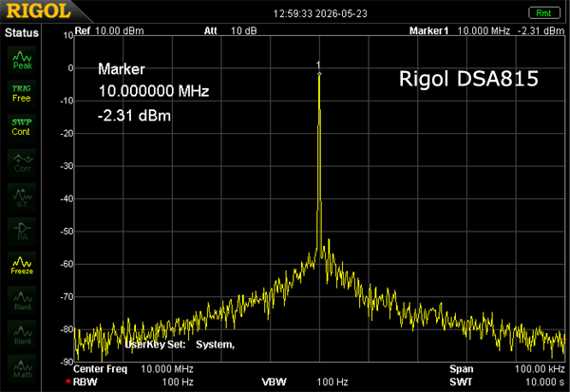Click the UserKey Set: System message
The height and width of the screenshot is (392, 570).
click(180, 345)
